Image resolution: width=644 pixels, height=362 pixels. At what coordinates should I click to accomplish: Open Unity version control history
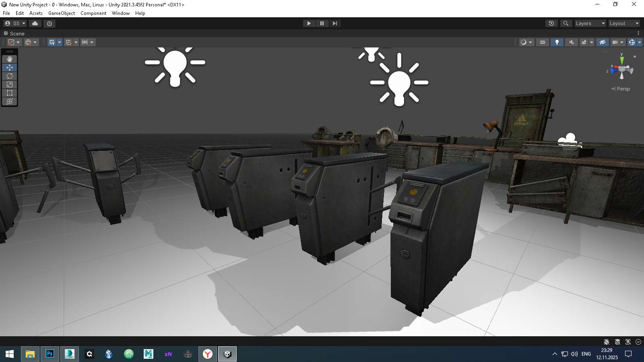pyautogui.click(x=551, y=23)
